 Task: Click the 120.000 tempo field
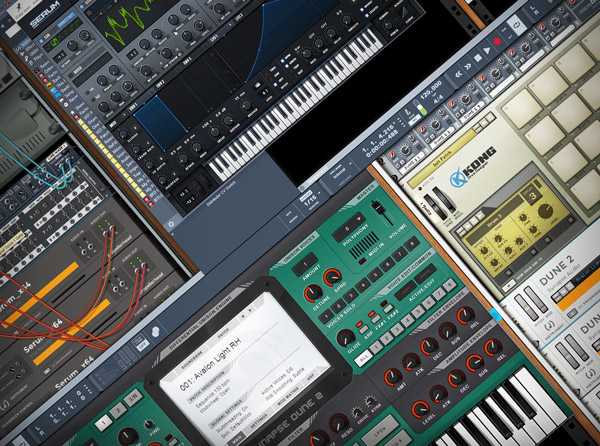click(432, 88)
